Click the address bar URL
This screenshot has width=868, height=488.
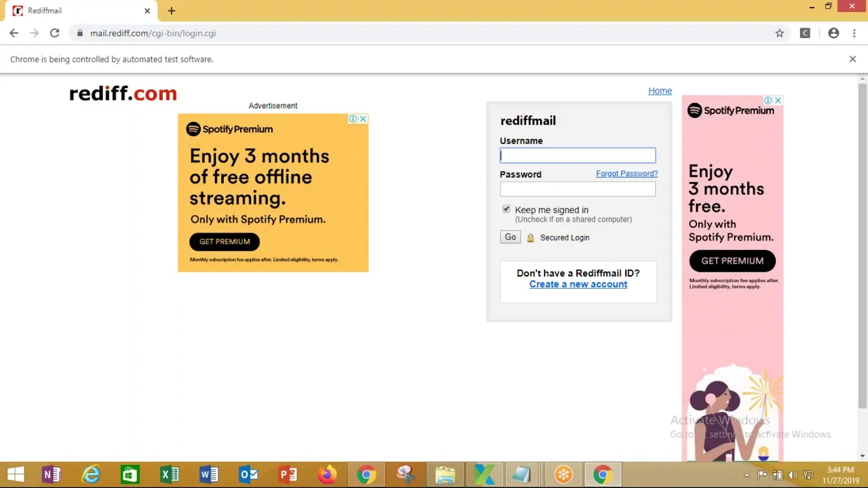(153, 33)
